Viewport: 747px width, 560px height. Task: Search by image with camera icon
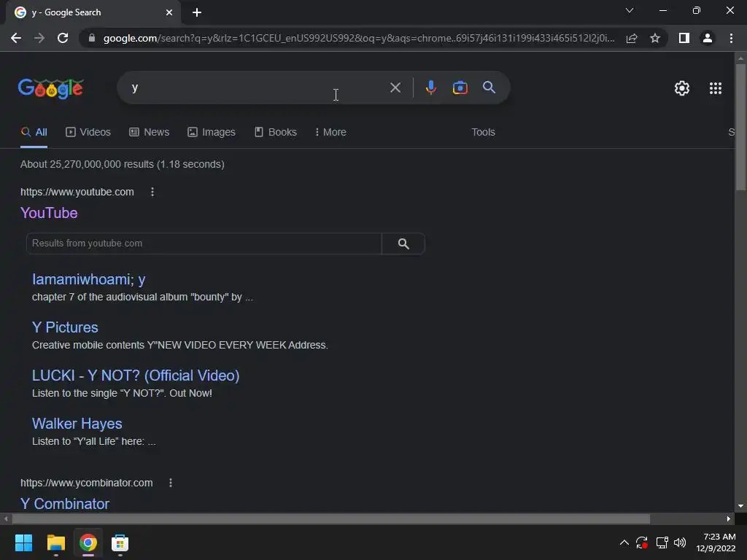[x=460, y=87]
